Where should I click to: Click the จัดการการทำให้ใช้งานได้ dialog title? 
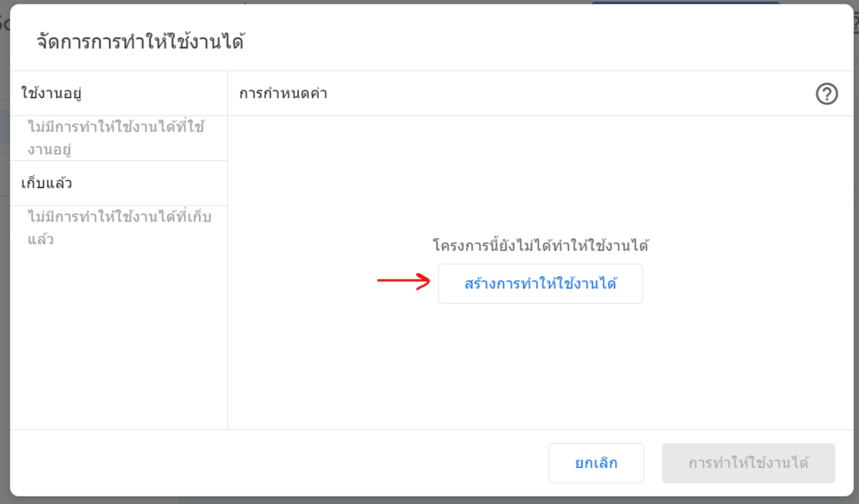click(140, 42)
